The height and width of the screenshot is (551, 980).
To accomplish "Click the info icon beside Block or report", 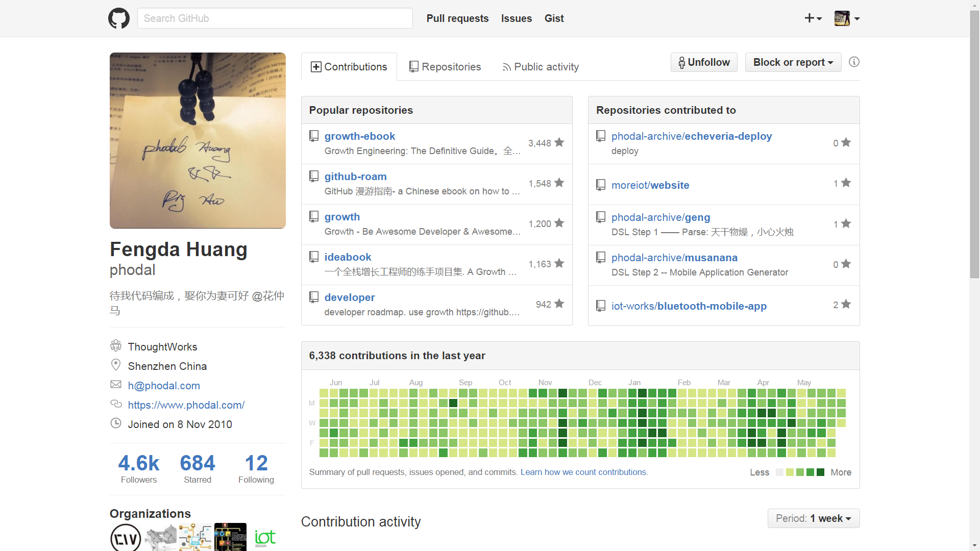I will click(854, 62).
